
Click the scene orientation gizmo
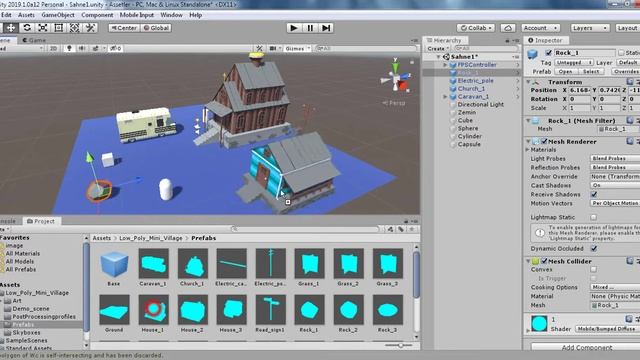pos(395,77)
